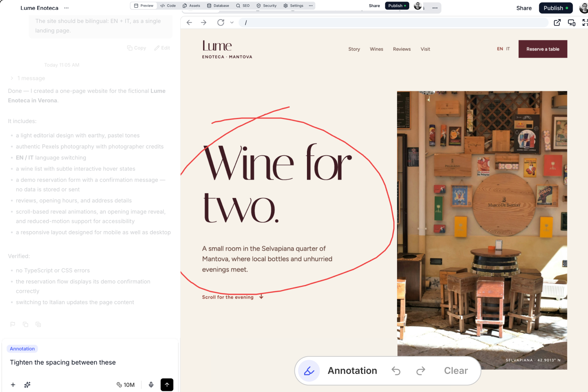This screenshot has height=392, width=588.
Task: Click the preview URL path field
Action: pyautogui.click(x=393, y=23)
